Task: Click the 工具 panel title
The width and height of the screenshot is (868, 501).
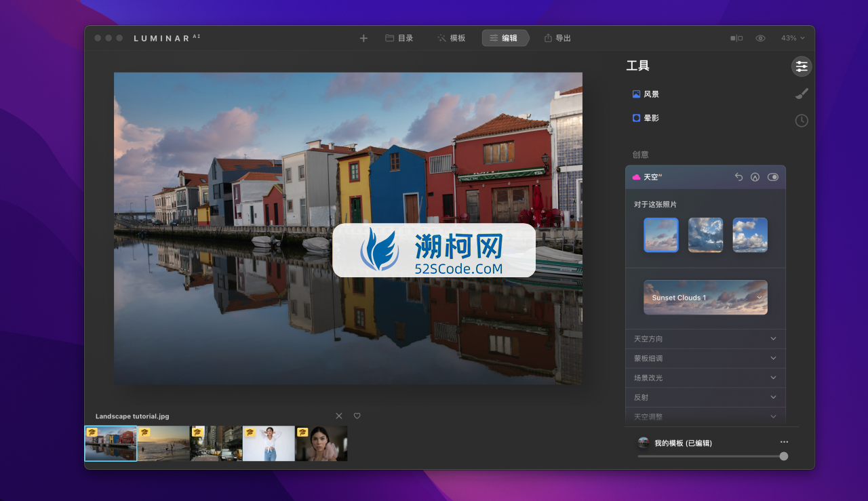Action: (637, 66)
